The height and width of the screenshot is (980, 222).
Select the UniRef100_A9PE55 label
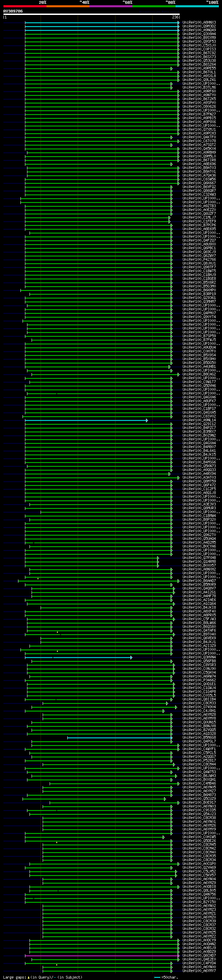point(199,68)
